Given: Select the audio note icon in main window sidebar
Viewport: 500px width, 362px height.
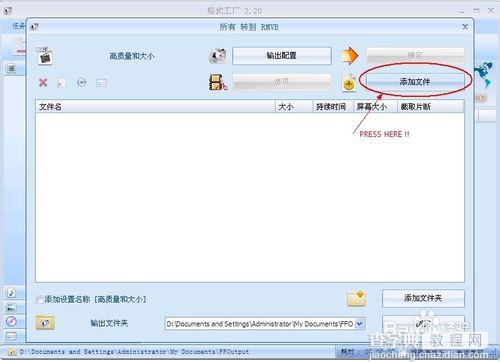Looking at the screenshot, I should 11,293.
